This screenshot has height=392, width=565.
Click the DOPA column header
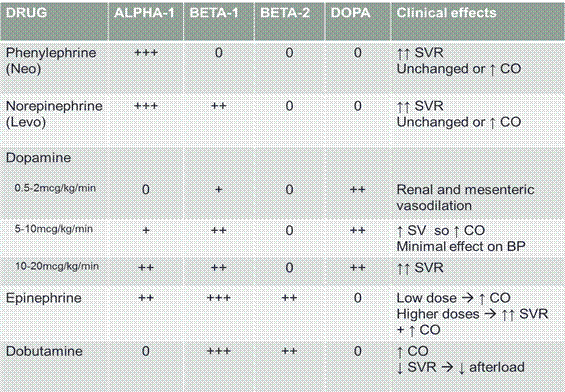pos(350,13)
